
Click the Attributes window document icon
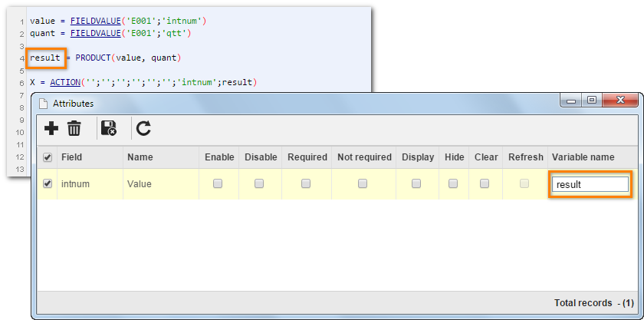tap(43, 104)
